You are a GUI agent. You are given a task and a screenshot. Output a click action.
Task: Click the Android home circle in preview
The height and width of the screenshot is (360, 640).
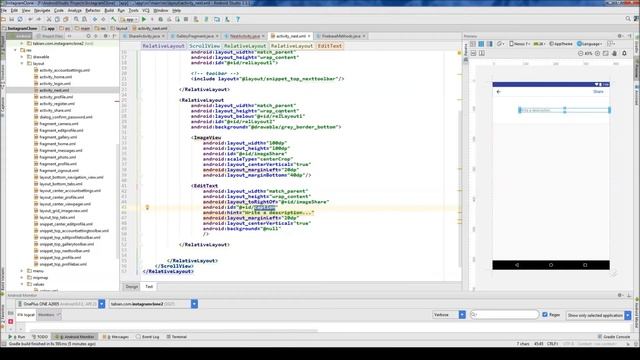coord(551,265)
